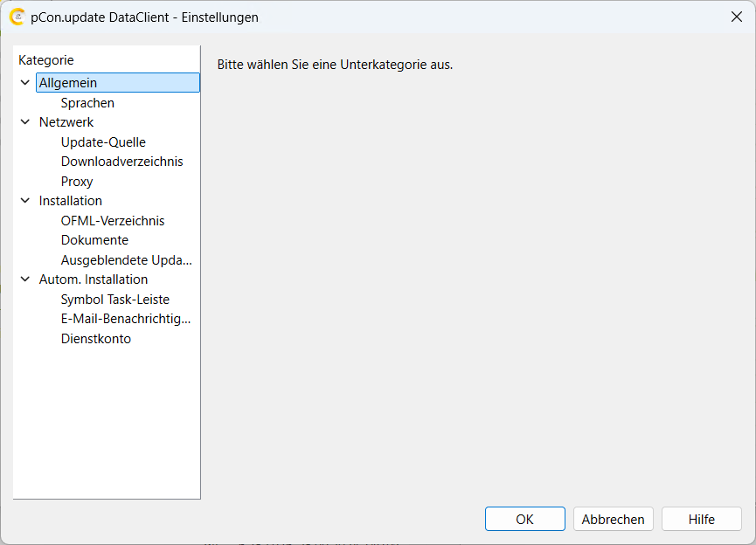Open the Ausgeblendete Updates subcategory
Viewport: 756px width, 545px height.
[127, 260]
